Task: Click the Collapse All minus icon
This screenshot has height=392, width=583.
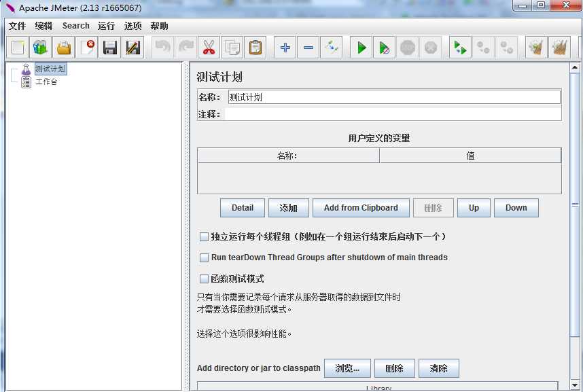Action: tap(308, 48)
